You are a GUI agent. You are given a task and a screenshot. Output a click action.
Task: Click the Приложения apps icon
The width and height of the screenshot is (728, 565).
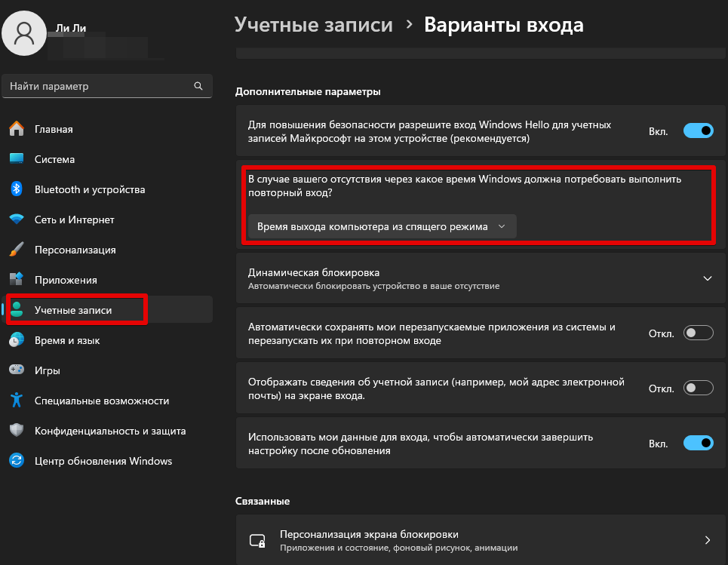click(x=17, y=279)
